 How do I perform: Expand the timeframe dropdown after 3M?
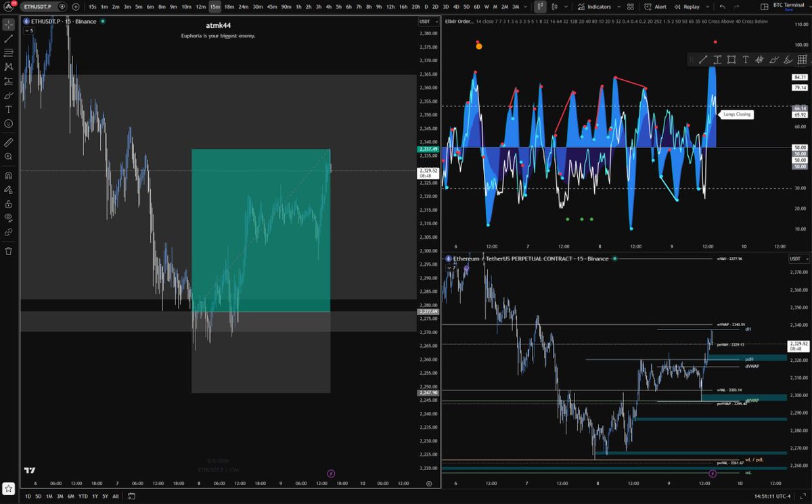click(x=526, y=7)
